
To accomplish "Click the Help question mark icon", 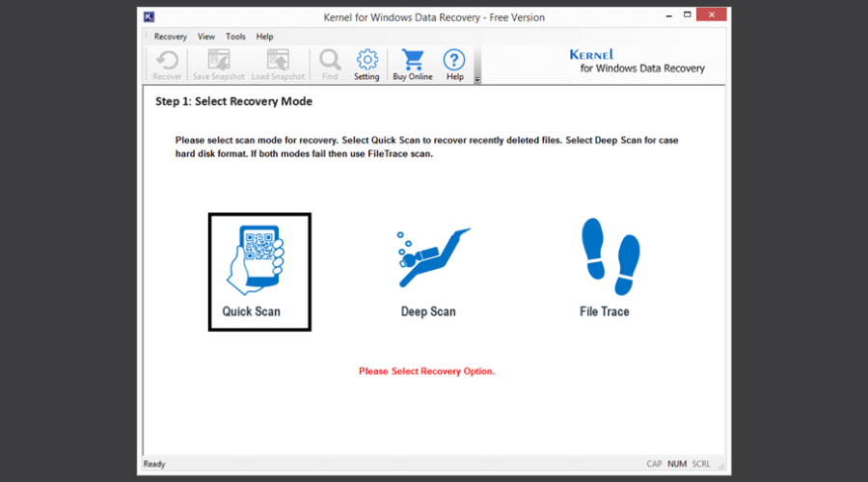I will point(454,60).
